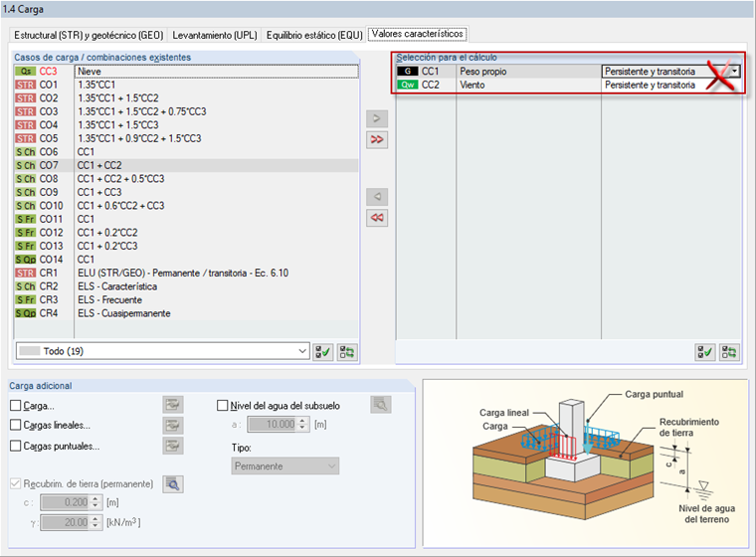Click Persistente y transitoria cell for CC2
The width and height of the screenshot is (756, 557).
670,85
